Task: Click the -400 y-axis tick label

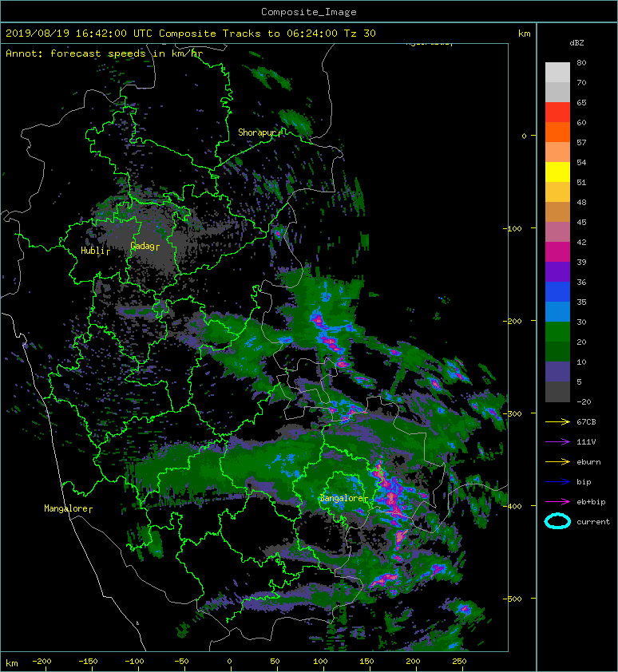Action: click(x=513, y=506)
